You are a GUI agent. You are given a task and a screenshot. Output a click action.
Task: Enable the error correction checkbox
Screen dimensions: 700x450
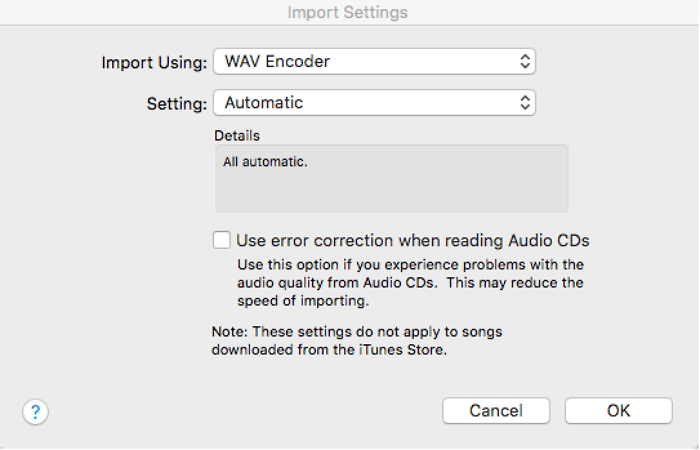coord(221,240)
